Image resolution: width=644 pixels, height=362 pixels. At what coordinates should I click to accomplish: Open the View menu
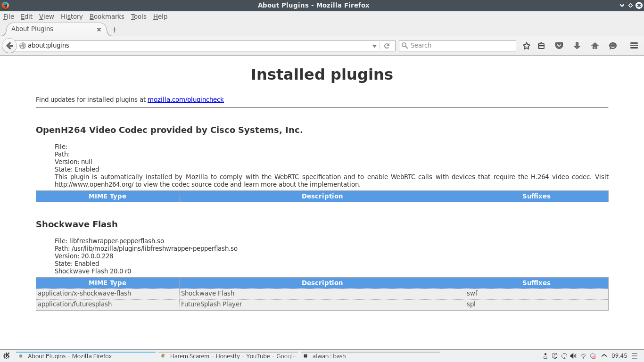[46, 16]
